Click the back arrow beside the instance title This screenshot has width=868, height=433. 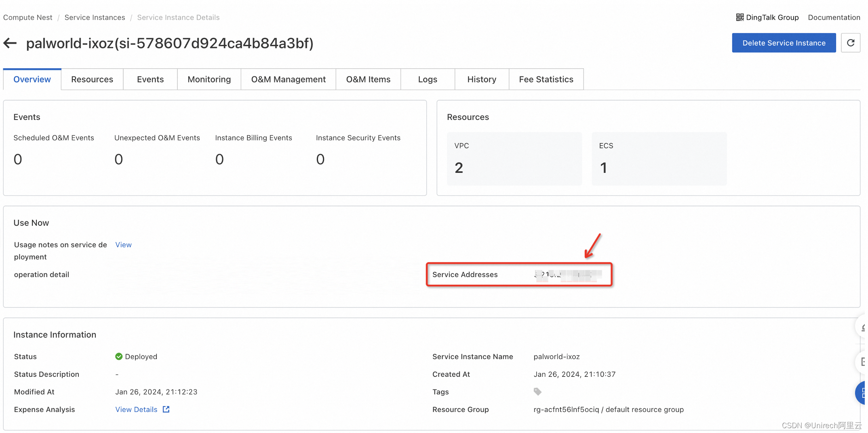tap(10, 43)
